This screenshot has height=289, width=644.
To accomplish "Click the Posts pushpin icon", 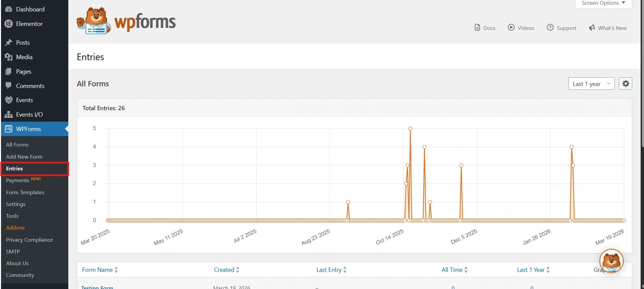I will 9,43.
